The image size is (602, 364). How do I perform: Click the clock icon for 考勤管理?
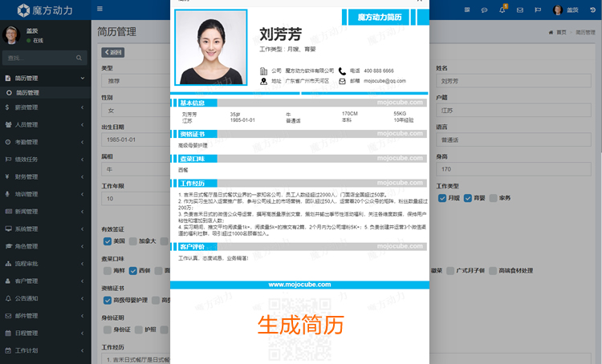click(x=8, y=142)
